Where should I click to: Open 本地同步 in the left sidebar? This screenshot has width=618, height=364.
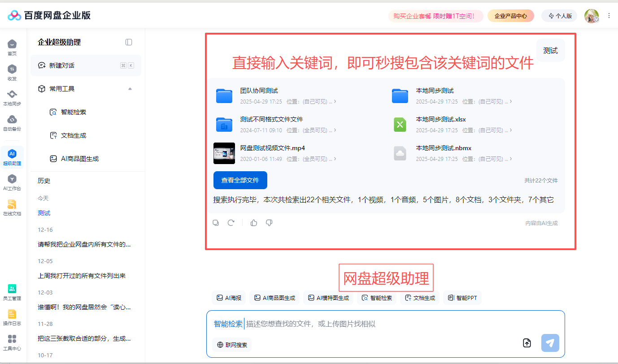pyautogui.click(x=12, y=97)
